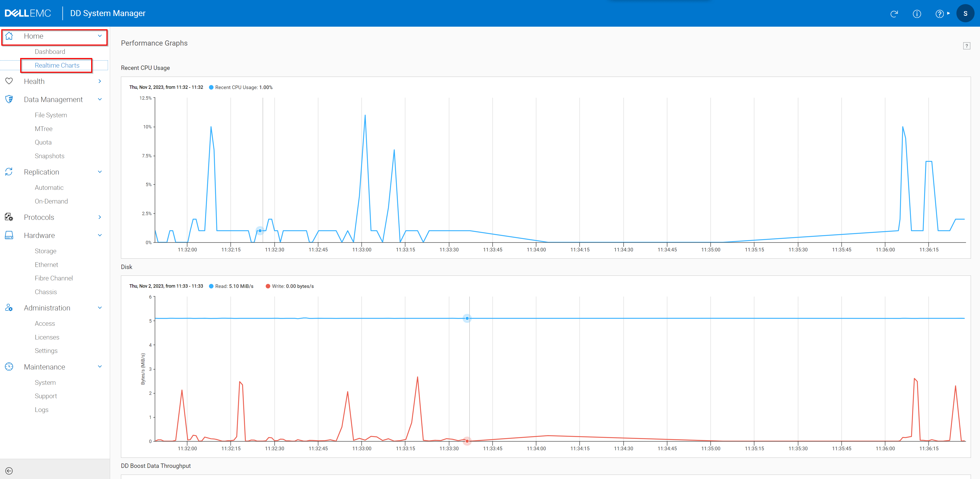The width and height of the screenshot is (980, 479).
Task: Click the Administration user icon
Action: 9,307
